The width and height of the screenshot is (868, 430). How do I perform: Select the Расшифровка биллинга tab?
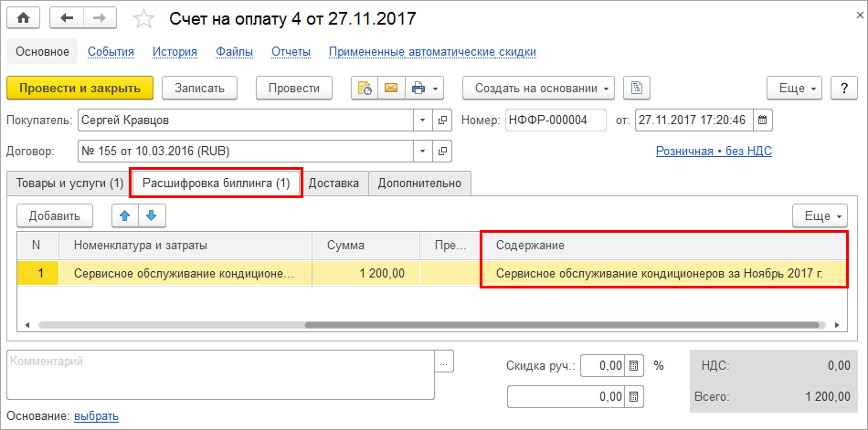[x=217, y=184]
